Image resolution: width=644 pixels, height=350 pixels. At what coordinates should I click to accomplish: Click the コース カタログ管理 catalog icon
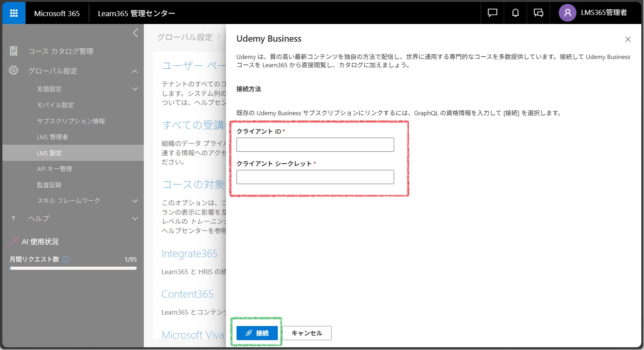click(x=14, y=51)
